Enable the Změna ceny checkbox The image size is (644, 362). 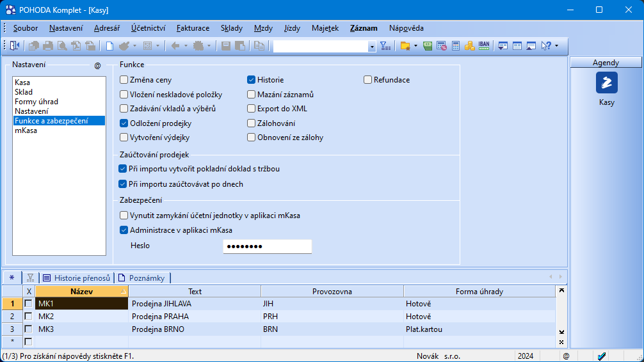124,79
